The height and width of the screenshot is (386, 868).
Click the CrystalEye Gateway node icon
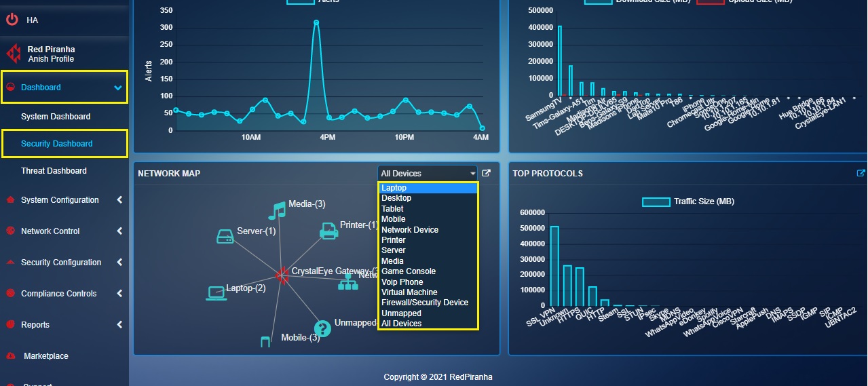pyautogui.click(x=282, y=274)
